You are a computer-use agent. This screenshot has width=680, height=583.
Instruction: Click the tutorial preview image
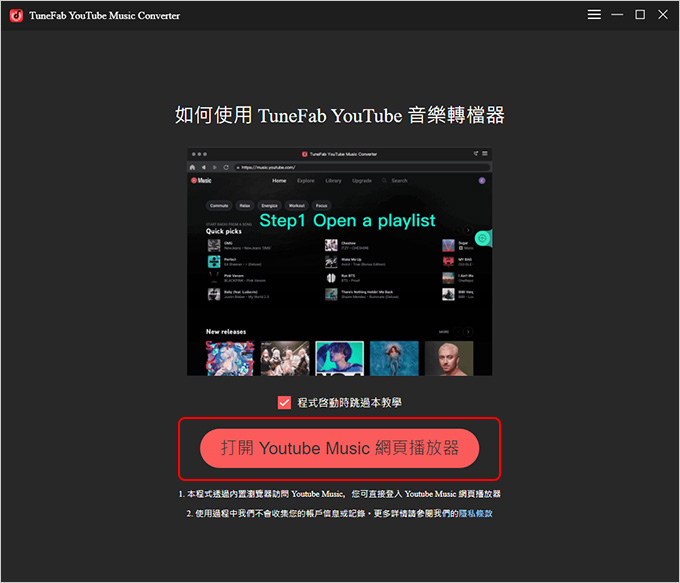(339, 262)
